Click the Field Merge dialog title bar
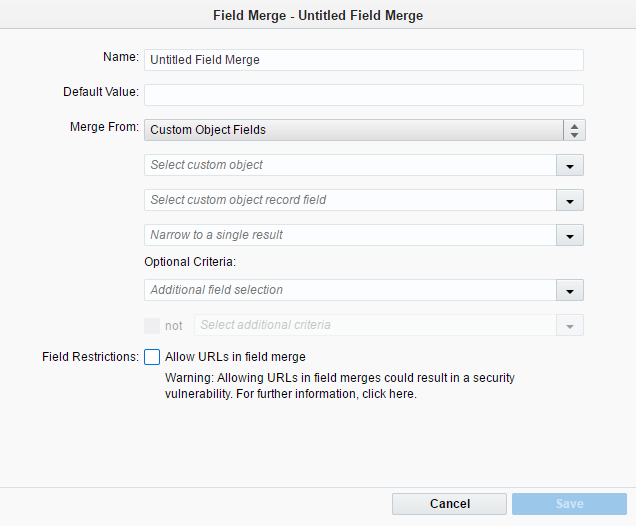 [318, 16]
